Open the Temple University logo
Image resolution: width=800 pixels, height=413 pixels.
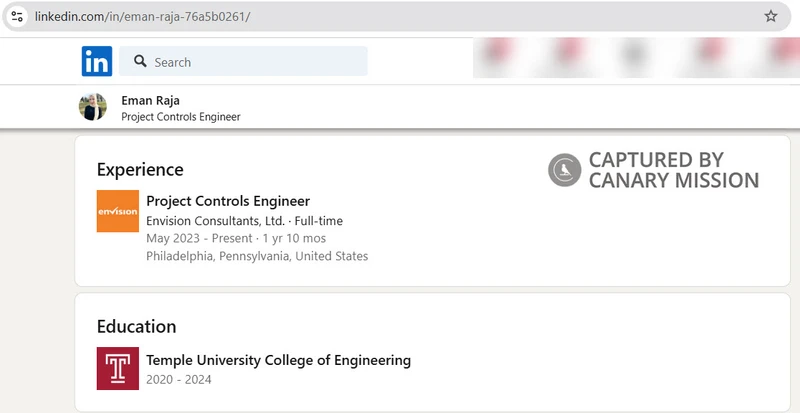118,369
